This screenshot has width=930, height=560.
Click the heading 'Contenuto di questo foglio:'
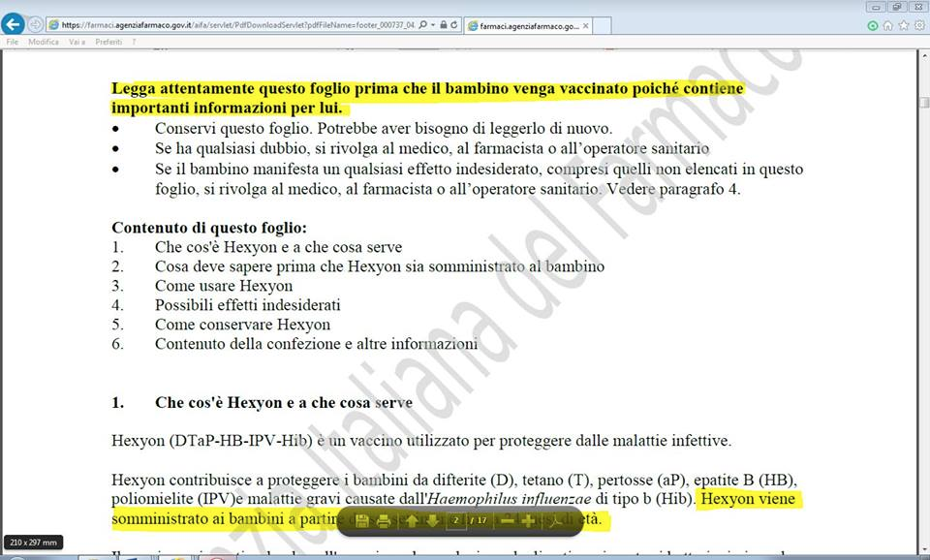click(209, 228)
